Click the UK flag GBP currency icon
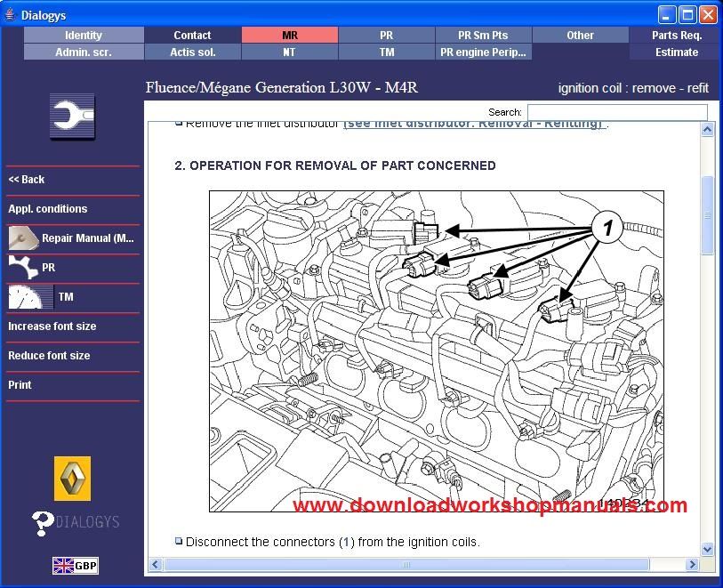 coord(76,566)
